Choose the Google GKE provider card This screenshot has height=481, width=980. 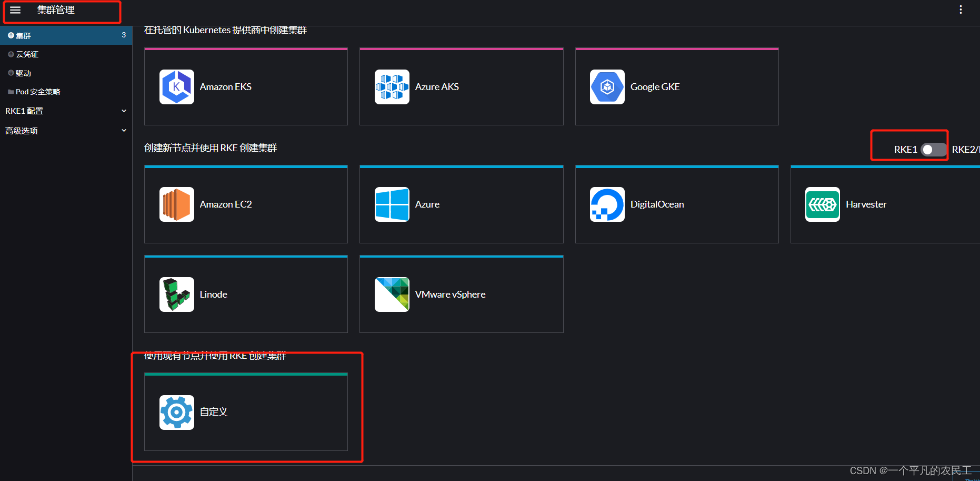click(x=677, y=86)
